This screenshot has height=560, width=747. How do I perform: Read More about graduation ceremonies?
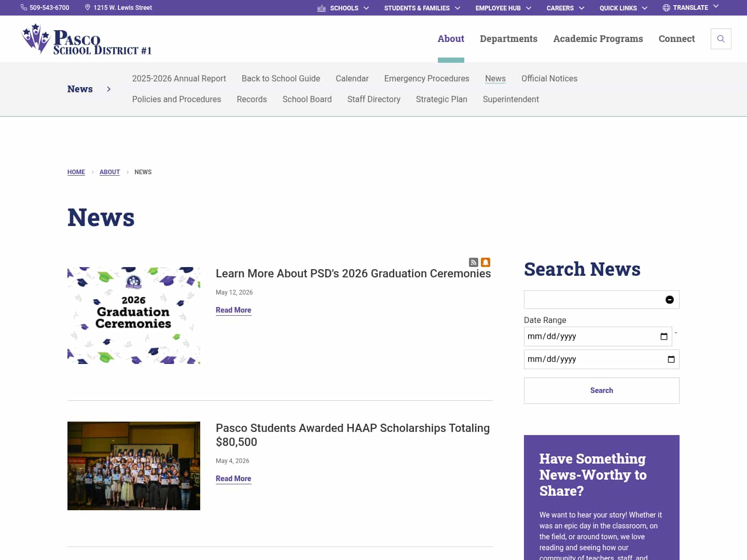coord(233,310)
